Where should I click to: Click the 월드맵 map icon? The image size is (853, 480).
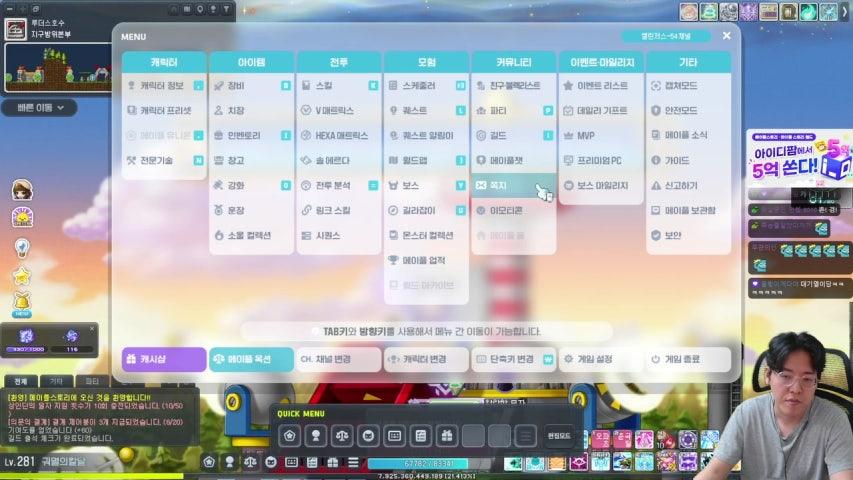click(x=393, y=161)
